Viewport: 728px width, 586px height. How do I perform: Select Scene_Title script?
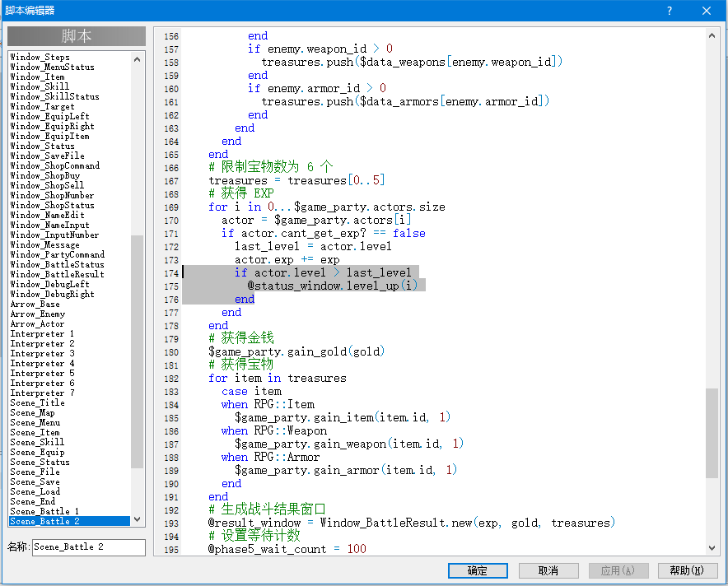pos(37,402)
